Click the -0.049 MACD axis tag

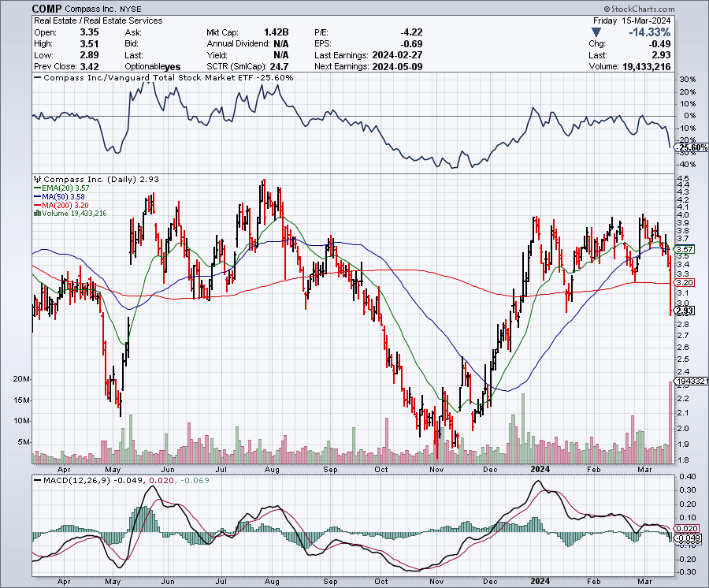(688, 538)
